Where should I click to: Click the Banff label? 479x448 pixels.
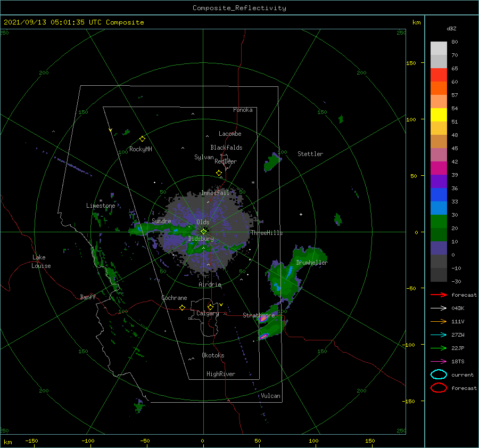[x=88, y=297]
